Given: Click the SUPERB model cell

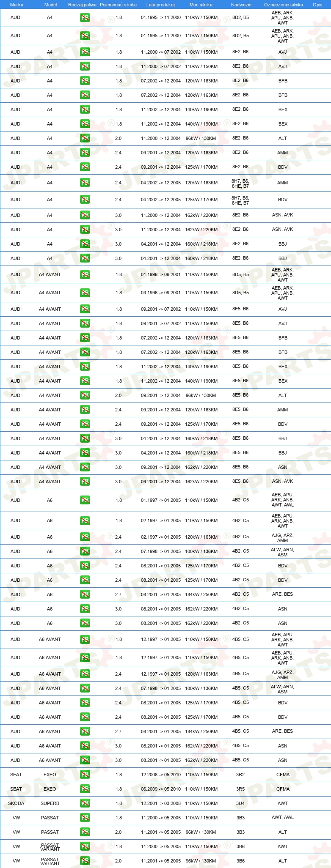Looking at the screenshot, I should (x=50, y=803).
